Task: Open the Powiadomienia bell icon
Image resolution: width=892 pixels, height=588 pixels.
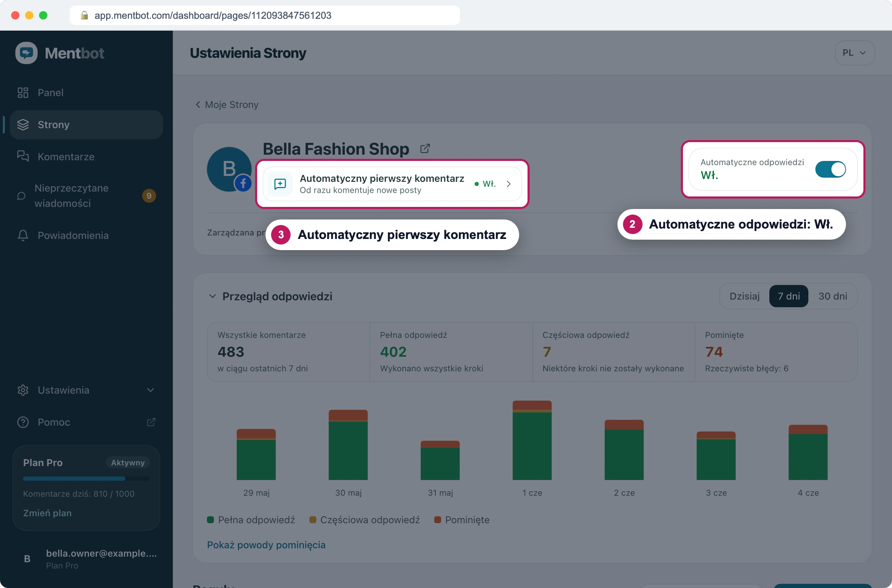Action: (23, 235)
